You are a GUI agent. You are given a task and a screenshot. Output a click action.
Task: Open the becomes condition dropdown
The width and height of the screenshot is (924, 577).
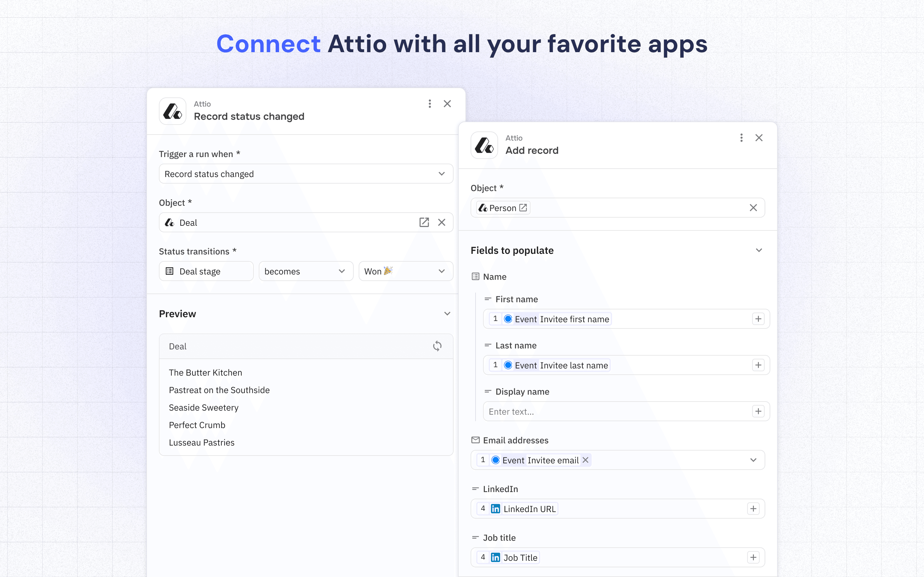tap(306, 271)
